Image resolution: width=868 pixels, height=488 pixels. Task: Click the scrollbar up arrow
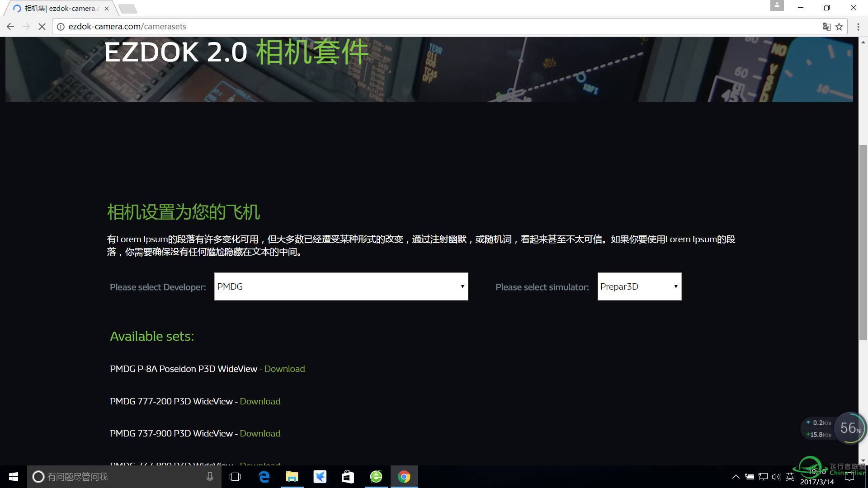click(863, 42)
